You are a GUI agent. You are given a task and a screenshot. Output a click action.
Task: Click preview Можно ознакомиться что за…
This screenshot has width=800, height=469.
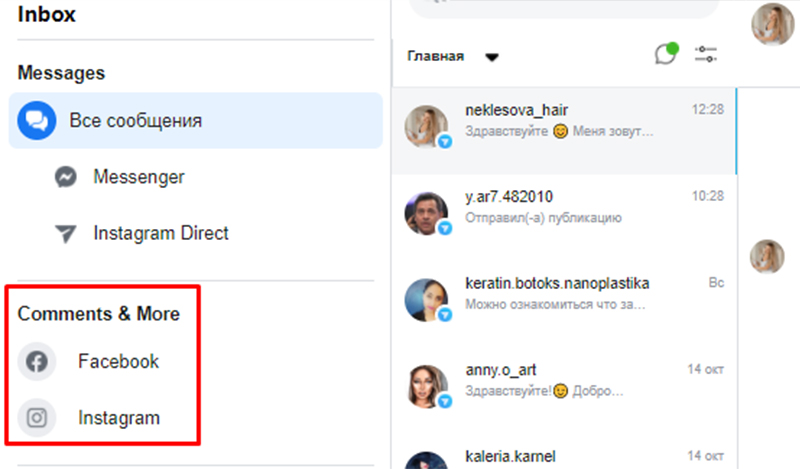(x=555, y=305)
